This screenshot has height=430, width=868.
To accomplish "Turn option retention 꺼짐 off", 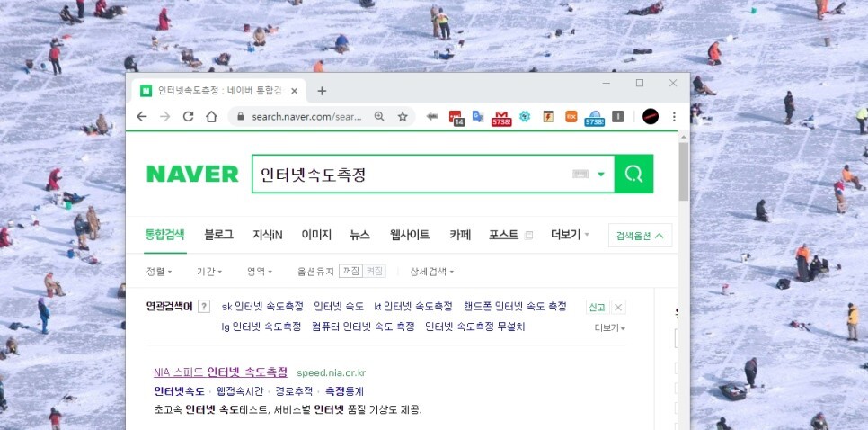I will click(350, 272).
